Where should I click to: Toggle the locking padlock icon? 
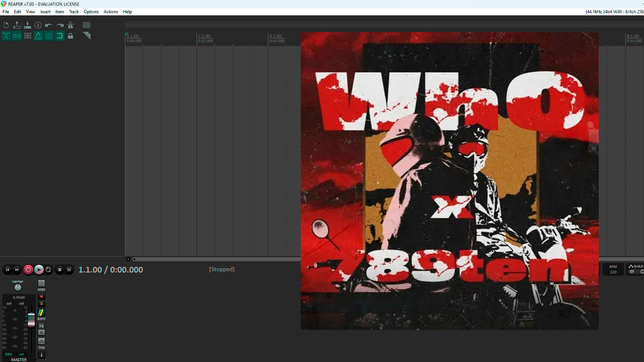point(71,36)
